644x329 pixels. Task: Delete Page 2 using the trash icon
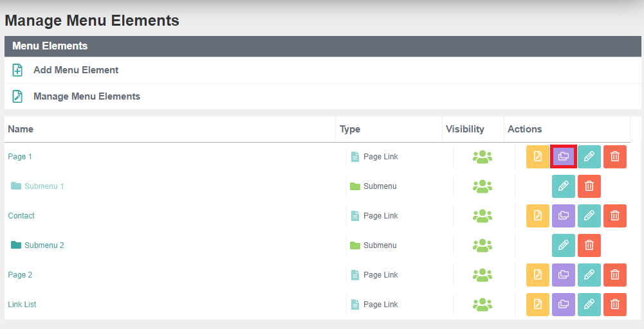[615, 275]
